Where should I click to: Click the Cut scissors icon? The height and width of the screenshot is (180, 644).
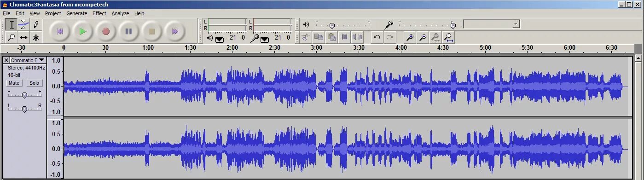tap(305, 37)
